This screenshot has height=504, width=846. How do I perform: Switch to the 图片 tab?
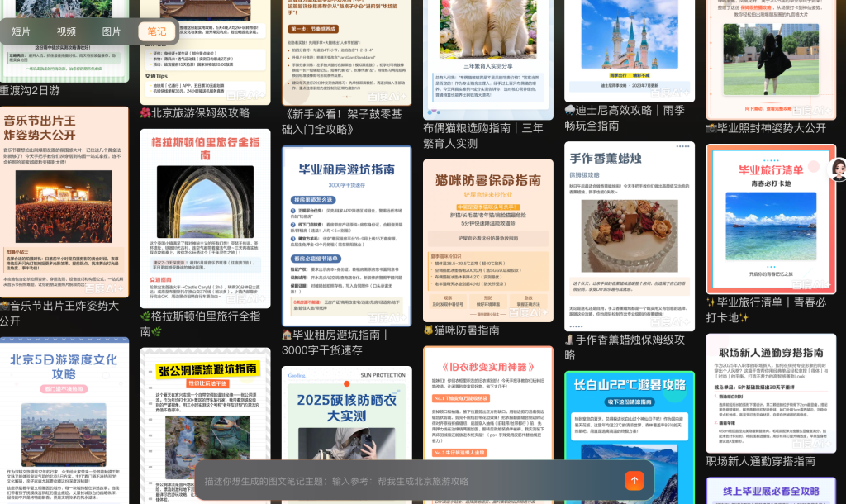tap(111, 31)
